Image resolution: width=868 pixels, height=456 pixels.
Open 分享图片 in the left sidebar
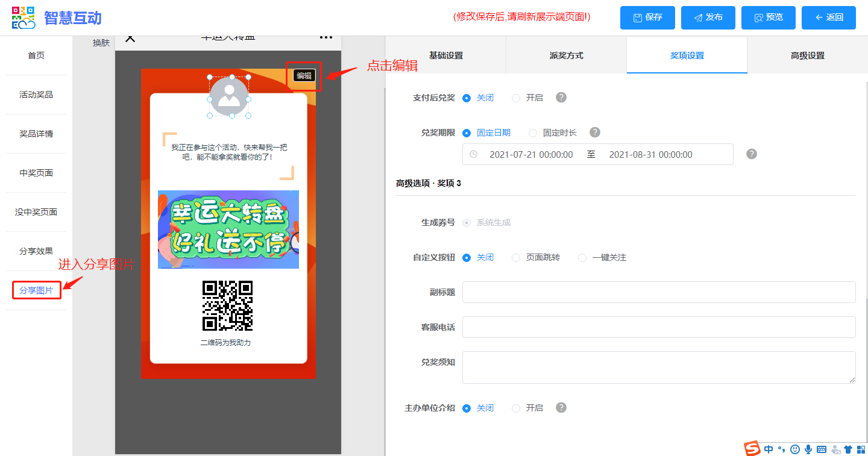pos(36,290)
